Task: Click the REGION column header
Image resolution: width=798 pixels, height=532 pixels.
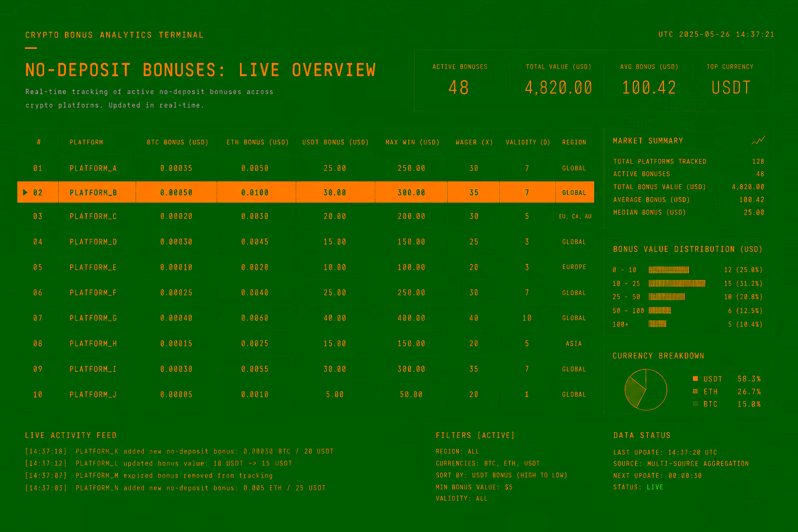Action: click(x=574, y=142)
